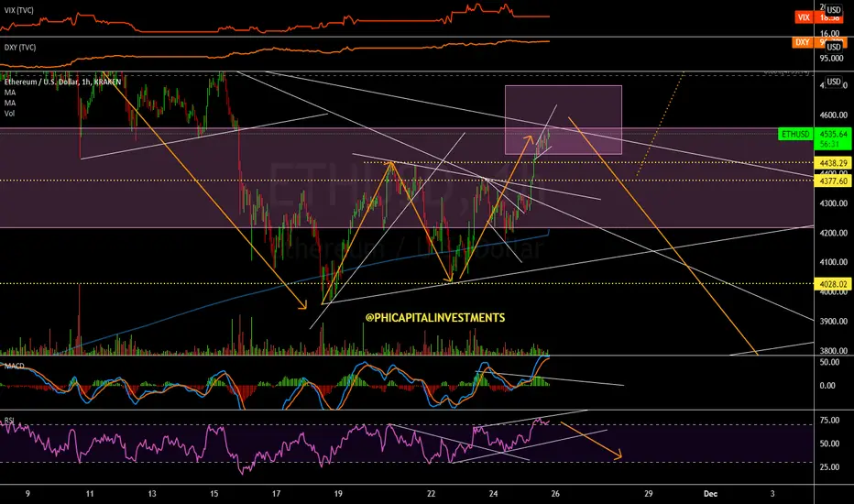Viewport: 854px width, 504px height.
Task: Select the RSI indicator label
Action: (x=9, y=420)
